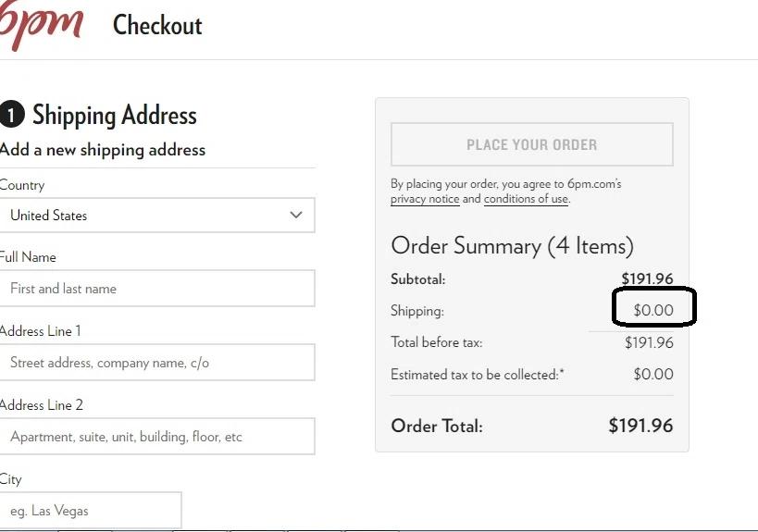
Task: Click the Order Summary (4 Items) heading
Action: point(512,246)
